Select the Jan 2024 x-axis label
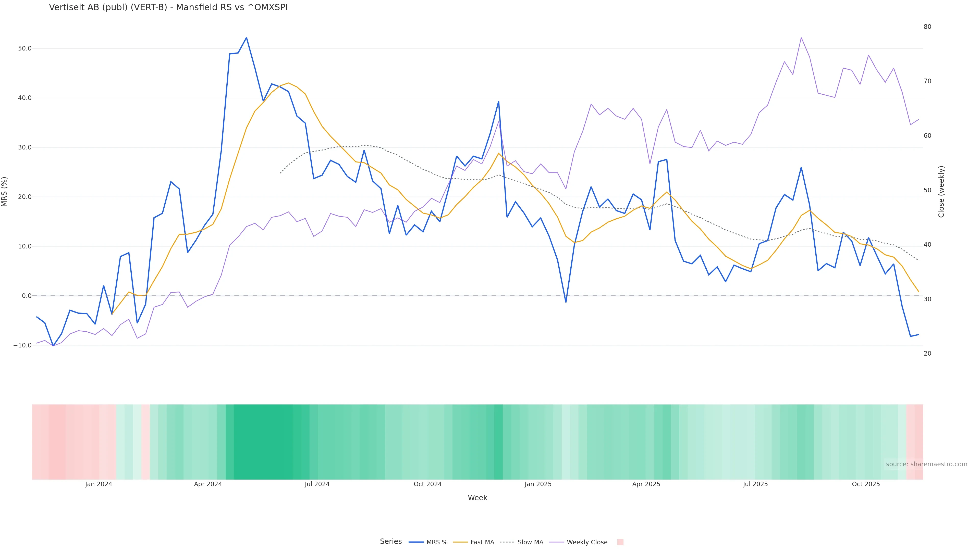 pos(99,484)
